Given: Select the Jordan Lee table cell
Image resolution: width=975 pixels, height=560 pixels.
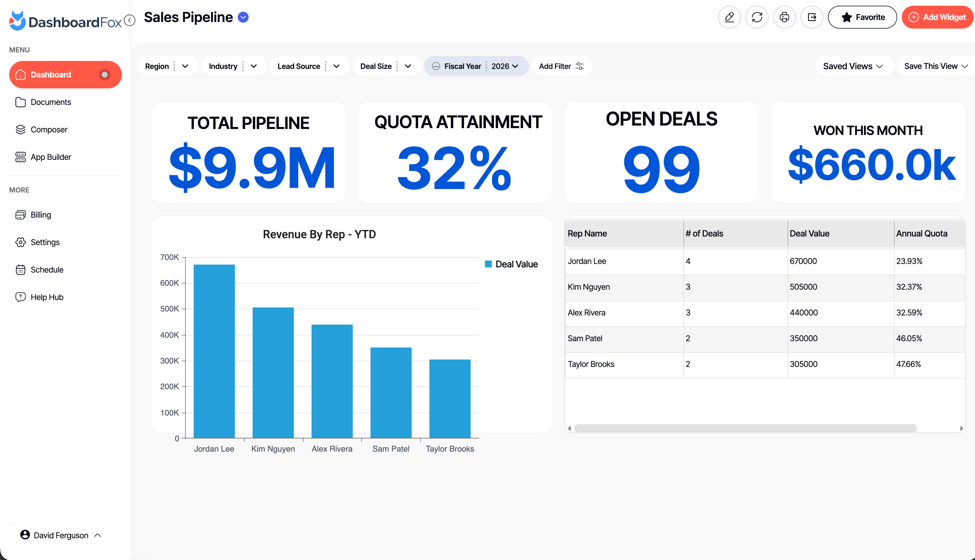Looking at the screenshot, I should click(624, 261).
